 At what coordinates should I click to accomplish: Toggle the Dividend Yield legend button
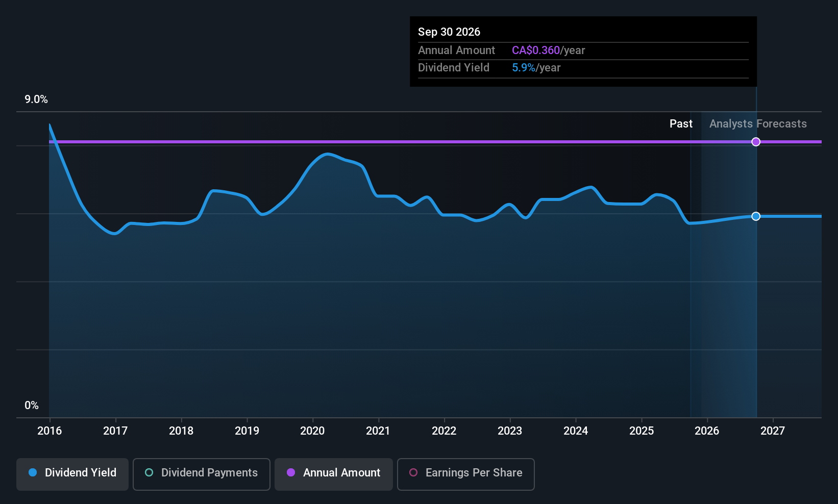tap(72, 474)
